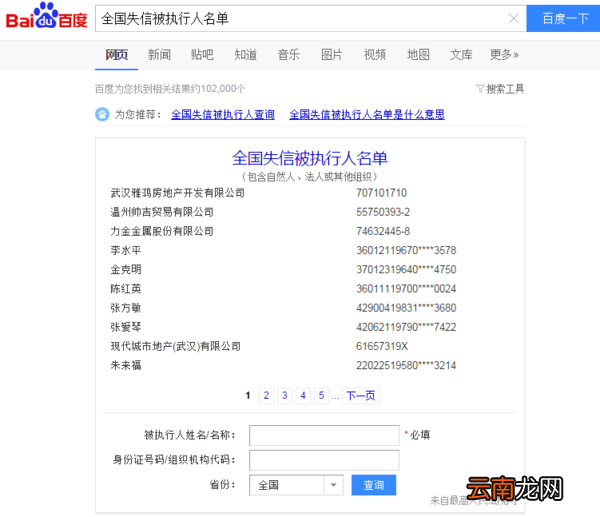Click the code 74632445-8
Image resolution: width=600 pixels, height=517 pixels.
point(383,231)
